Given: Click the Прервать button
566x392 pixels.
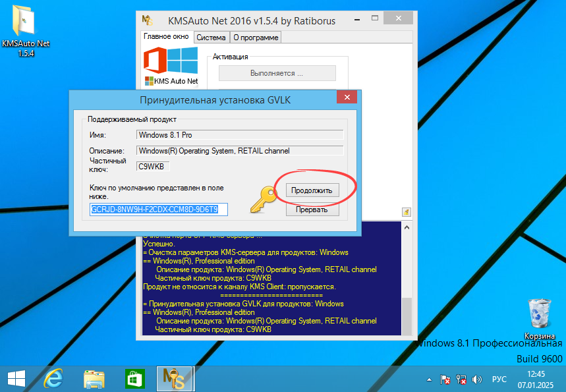Looking at the screenshot, I should [x=314, y=210].
